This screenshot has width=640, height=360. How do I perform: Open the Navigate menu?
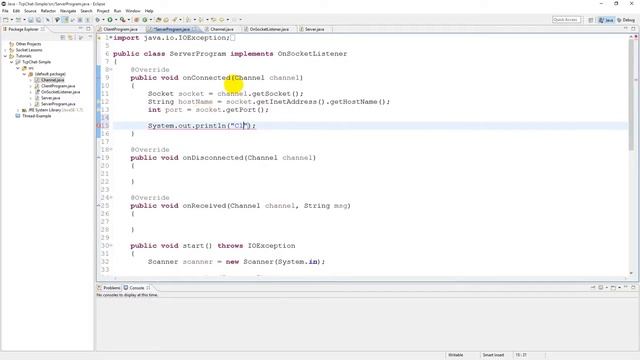click(x=68, y=11)
